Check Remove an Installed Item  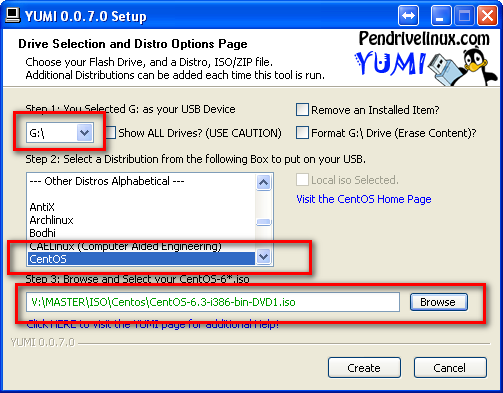pyautogui.click(x=302, y=110)
